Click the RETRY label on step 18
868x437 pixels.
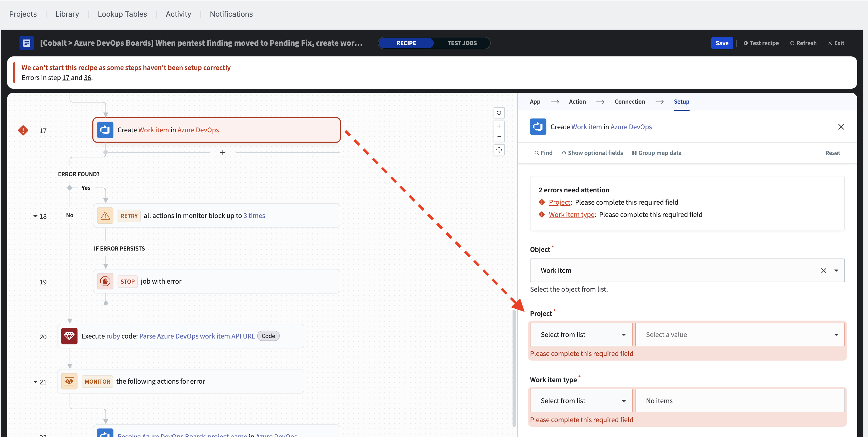(129, 216)
